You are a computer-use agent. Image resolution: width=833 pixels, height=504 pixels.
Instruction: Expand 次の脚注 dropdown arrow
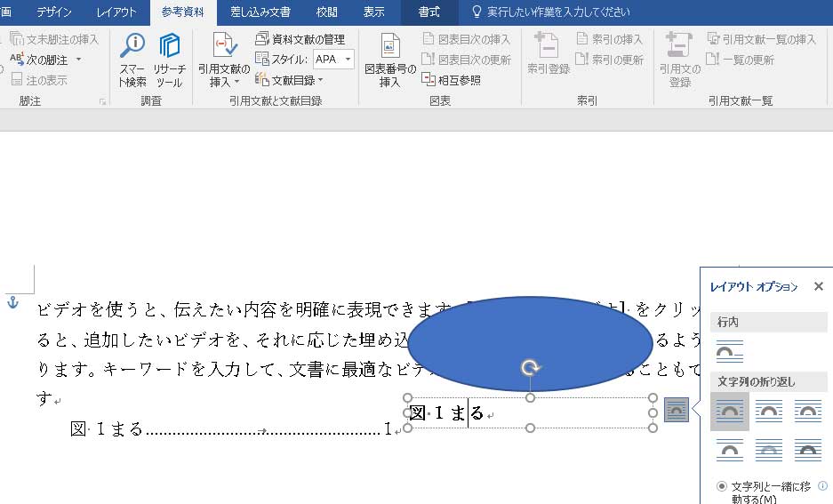(x=78, y=60)
